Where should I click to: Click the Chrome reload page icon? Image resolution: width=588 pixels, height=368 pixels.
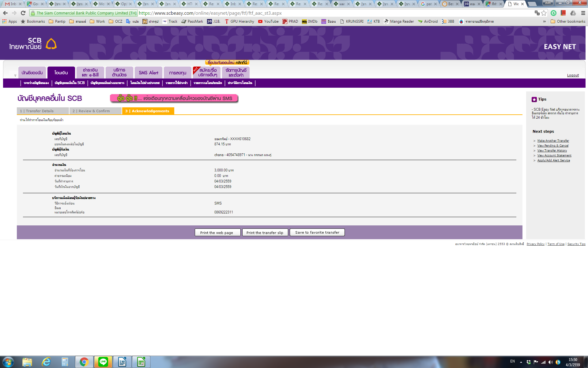(x=23, y=13)
